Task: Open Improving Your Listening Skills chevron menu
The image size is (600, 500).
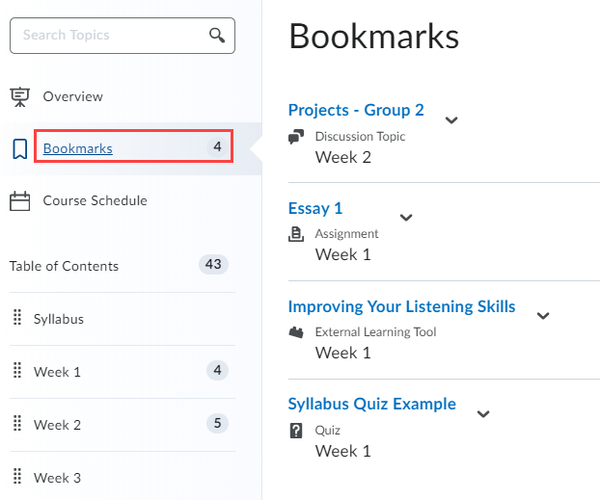Action: [x=543, y=316]
